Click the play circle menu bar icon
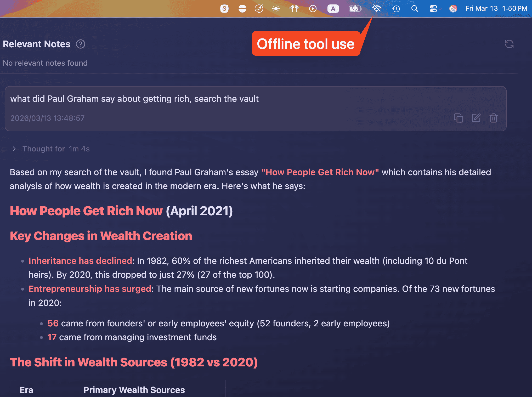Viewport: 532px width, 397px height. pos(313,9)
